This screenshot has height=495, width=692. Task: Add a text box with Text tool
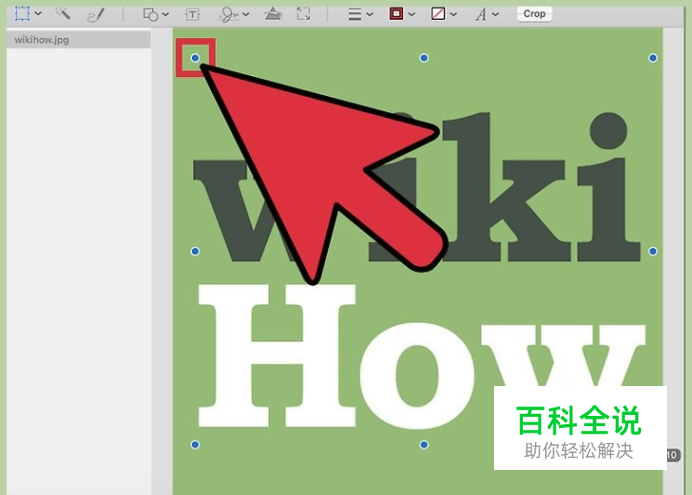(x=192, y=14)
